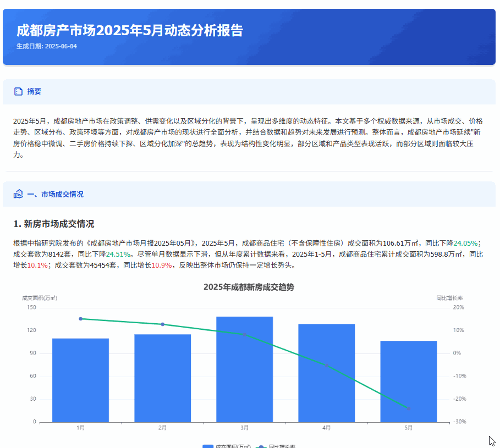Click the May growth rate data point
500x448 pixels.
tap(408, 408)
